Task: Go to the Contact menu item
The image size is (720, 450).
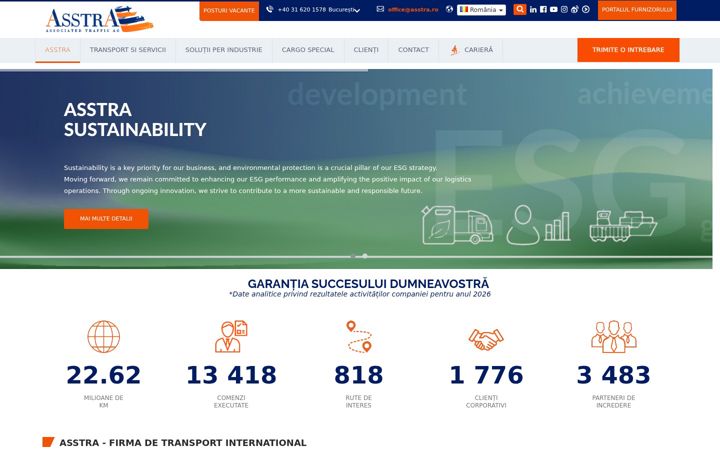Action: pyautogui.click(x=413, y=50)
